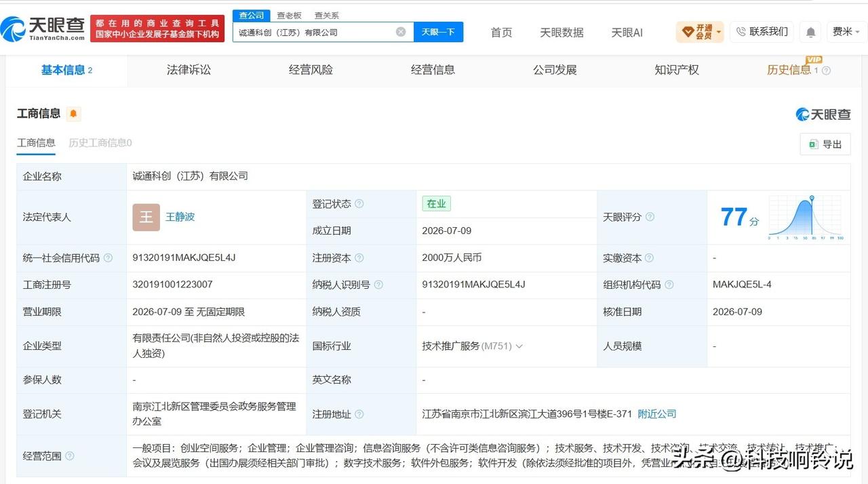Screen dimensions: 868x484
Task: Click the phone icon in 联系我们
Action: [x=741, y=31]
